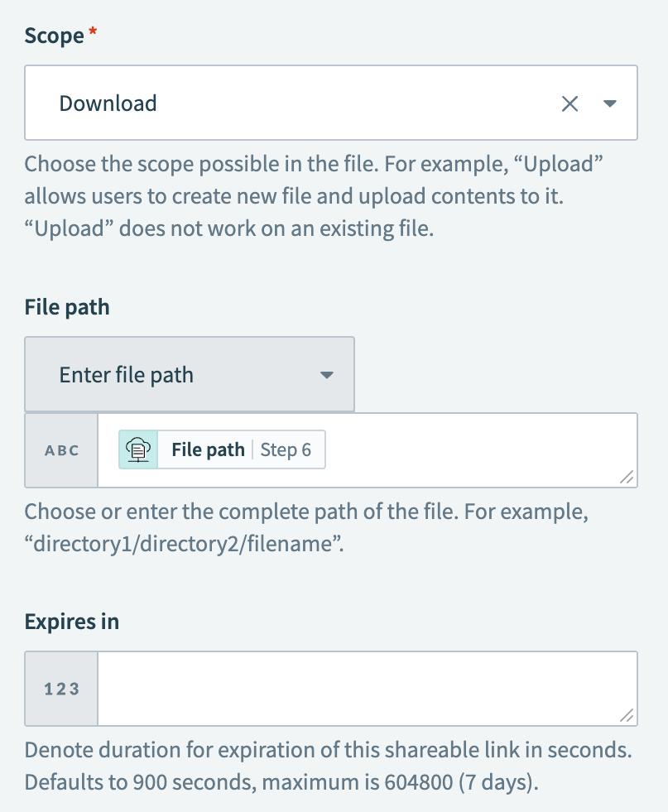Expand the selector showing Download value
Viewport: 668px width, 812px height.
[x=331, y=103]
